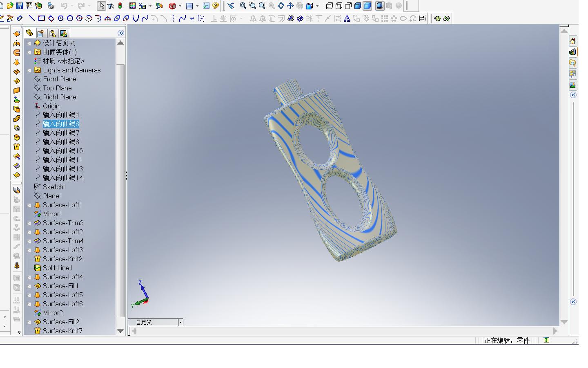Select the Surface-Knit2 feature
This screenshot has width=588, height=368.
coord(62,259)
